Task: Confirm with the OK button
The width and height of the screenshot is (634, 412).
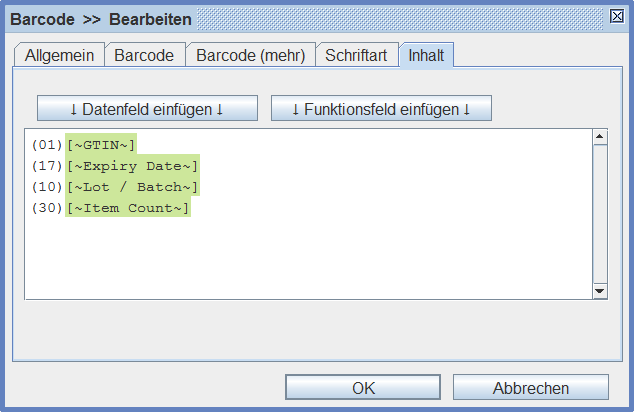Action: pyautogui.click(x=363, y=387)
